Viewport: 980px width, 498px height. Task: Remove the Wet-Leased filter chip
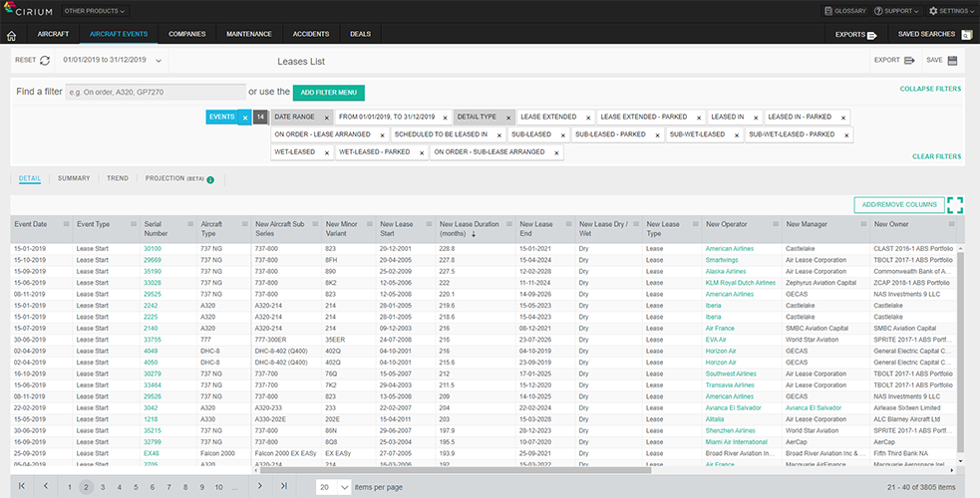click(327, 152)
